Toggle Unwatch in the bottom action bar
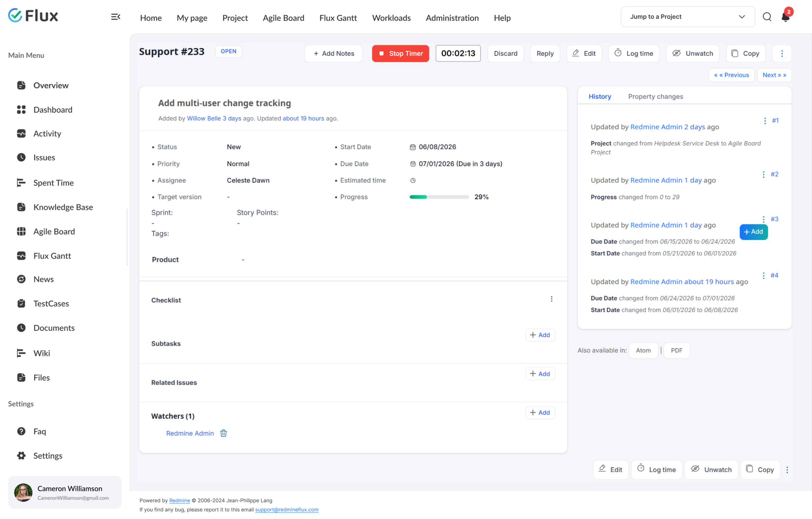The height and width of the screenshot is (519, 812). tap(711, 470)
